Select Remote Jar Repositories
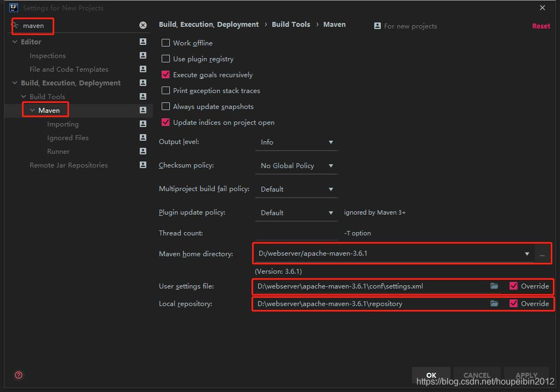This screenshot has width=560, height=392. (x=68, y=165)
